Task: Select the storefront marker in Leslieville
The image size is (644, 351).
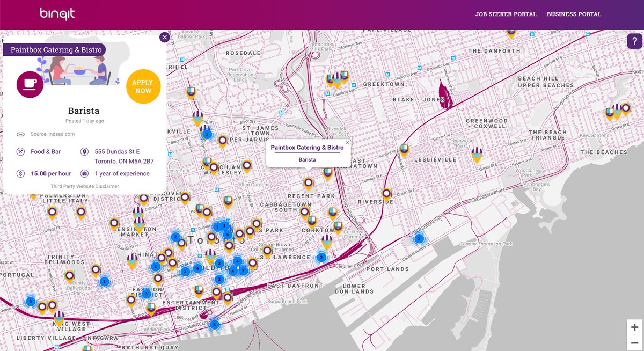Action: (x=477, y=155)
